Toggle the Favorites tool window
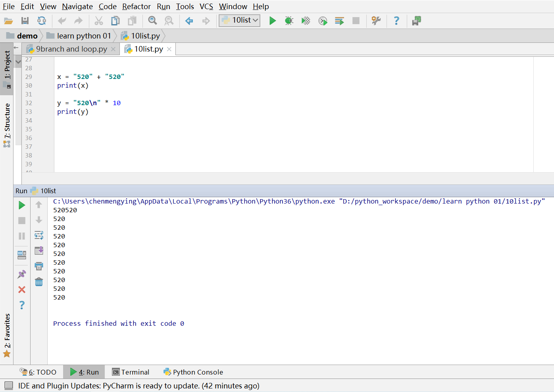This screenshot has width=554, height=392. (x=7, y=335)
